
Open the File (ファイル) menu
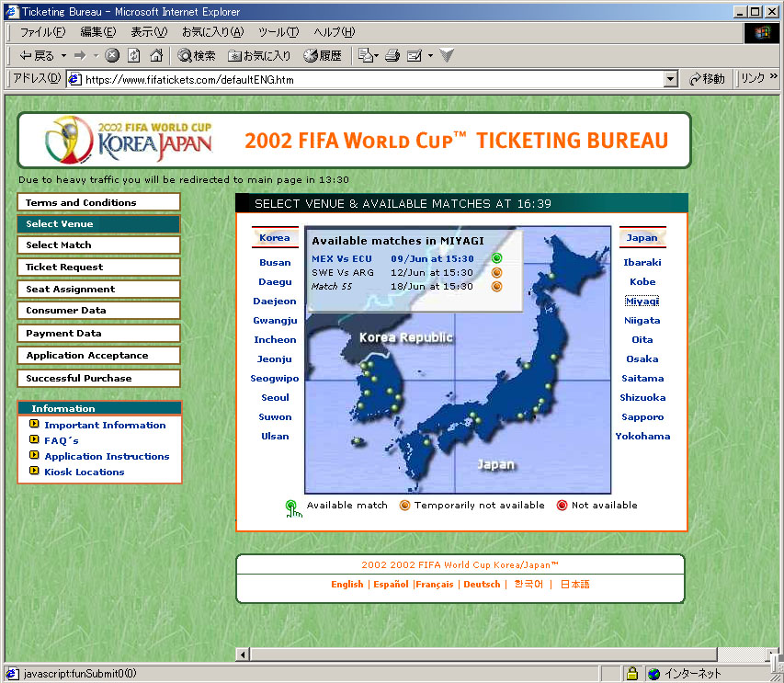(x=42, y=32)
